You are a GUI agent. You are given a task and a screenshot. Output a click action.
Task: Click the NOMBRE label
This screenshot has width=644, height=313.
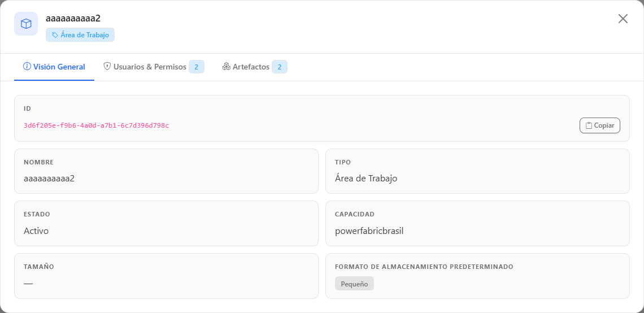pyautogui.click(x=38, y=162)
